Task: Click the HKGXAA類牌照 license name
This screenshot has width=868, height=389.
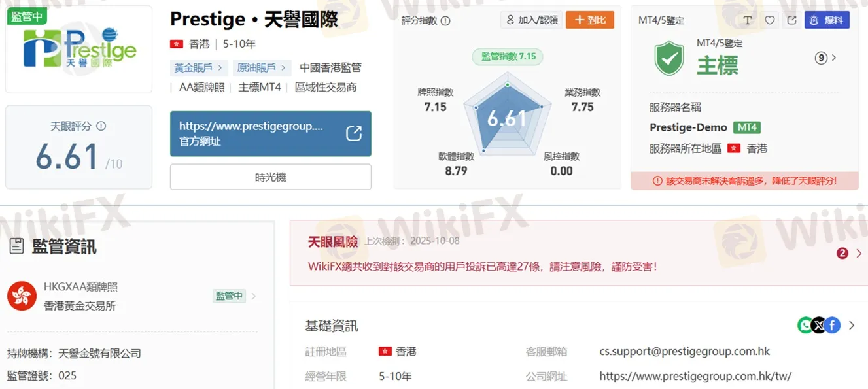Action: [81, 287]
